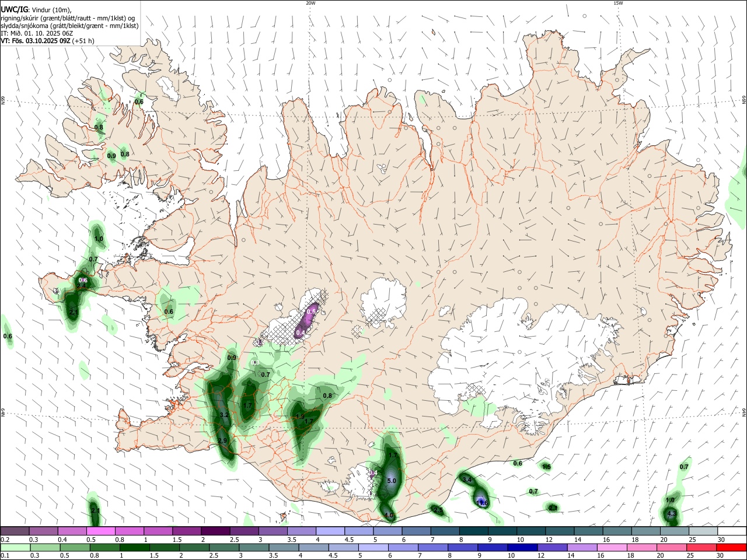The height and width of the screenshot is (560, 747).
Task: Pick violet rain swatch between 14 and 16
Action: tap(582, 547)
